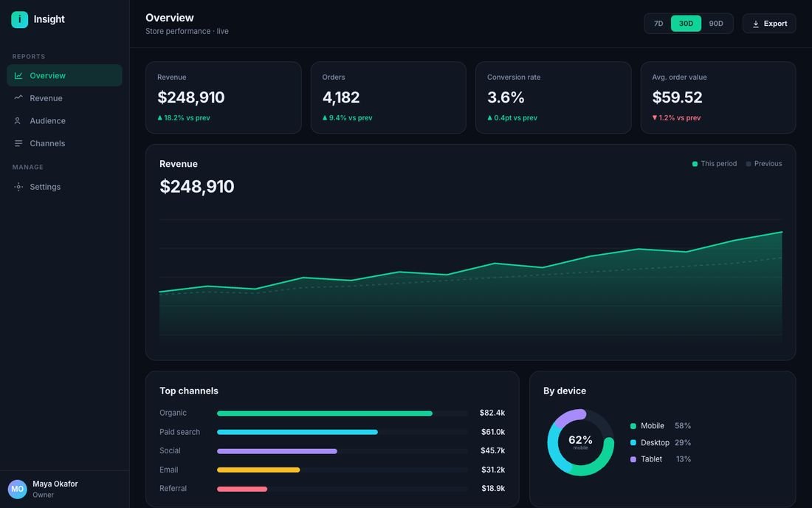
Task: Click the Revenue trend icon in sidebar
Action: [x=18, y=98]
